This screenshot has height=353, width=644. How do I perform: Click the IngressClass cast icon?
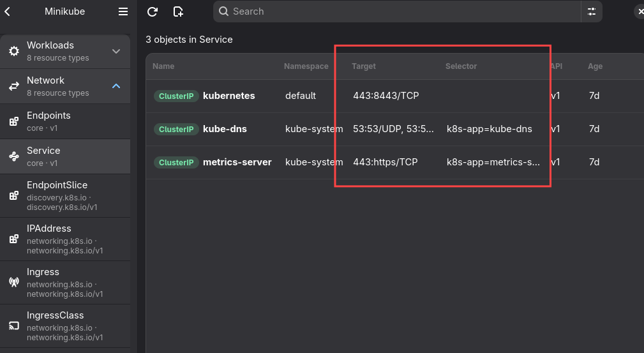pos(14,326)
